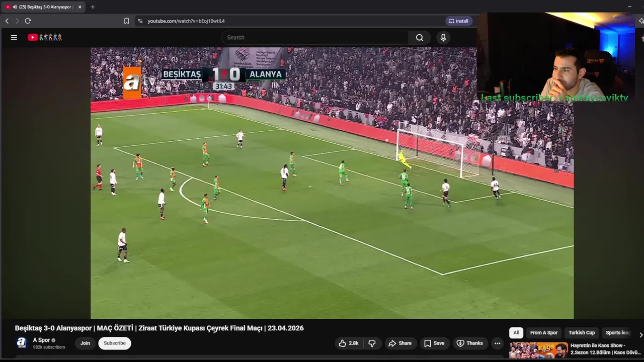The width and height of the screenshot is (644, 362).
Task: Send Thanks to the creator
Action: pyautogui.click(x=469, y=343)
